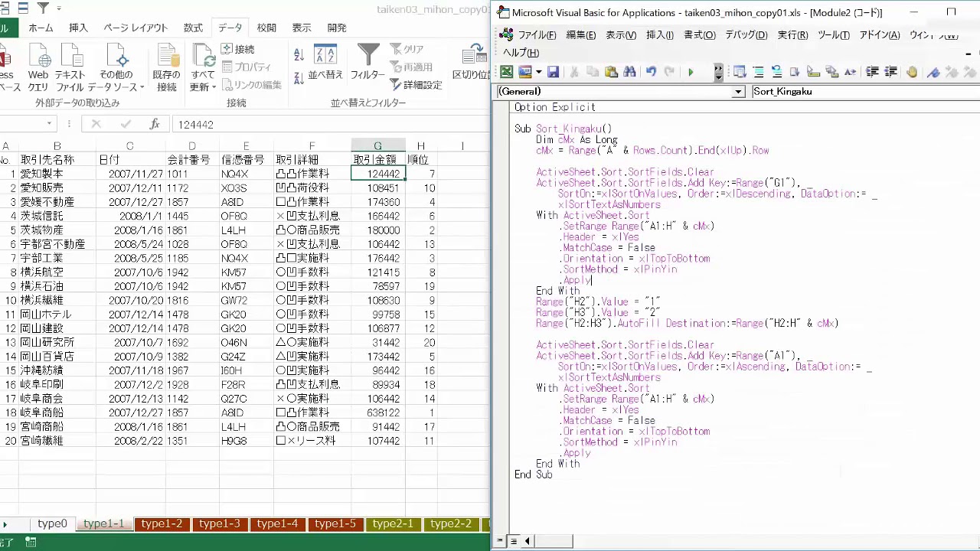
Task: Expand the Name Box dropdown arrow
Action: [50, 124]
